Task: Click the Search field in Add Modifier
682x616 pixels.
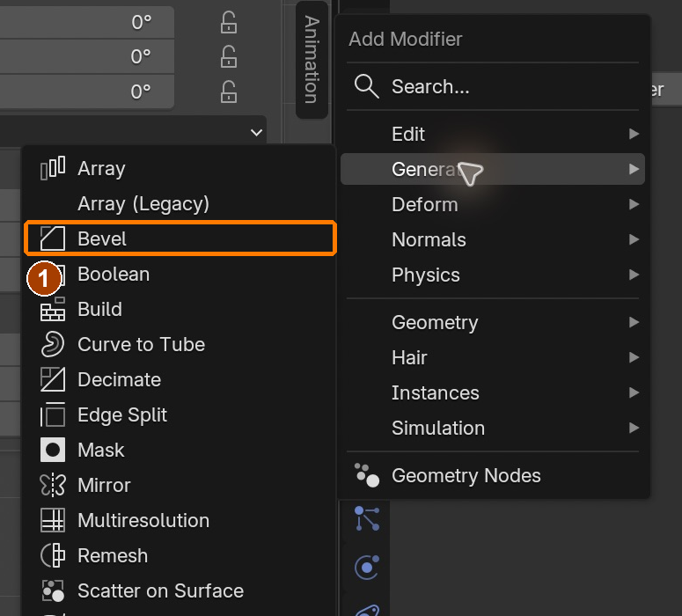Action: 493,86
